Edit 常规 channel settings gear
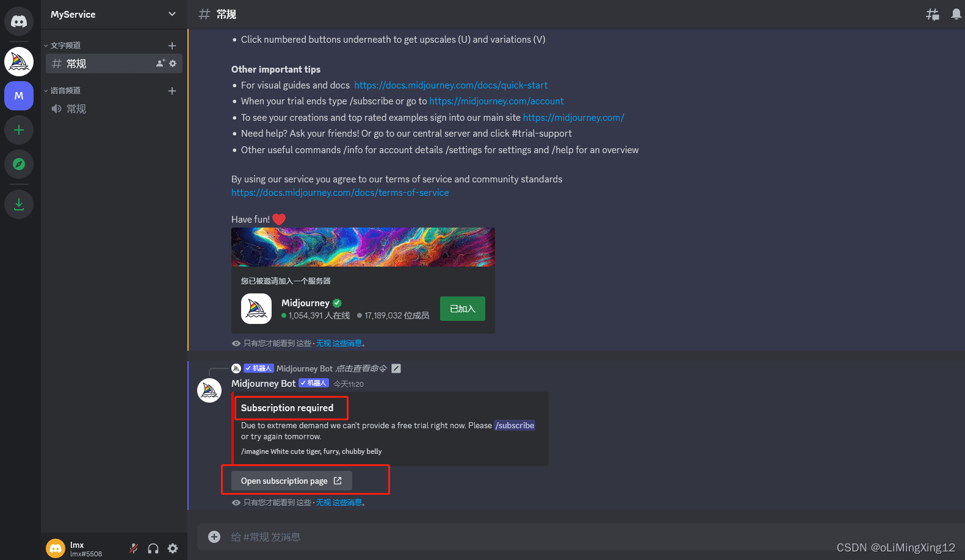The width and height of the screenshot is (965, 560). tap(173, 63)
